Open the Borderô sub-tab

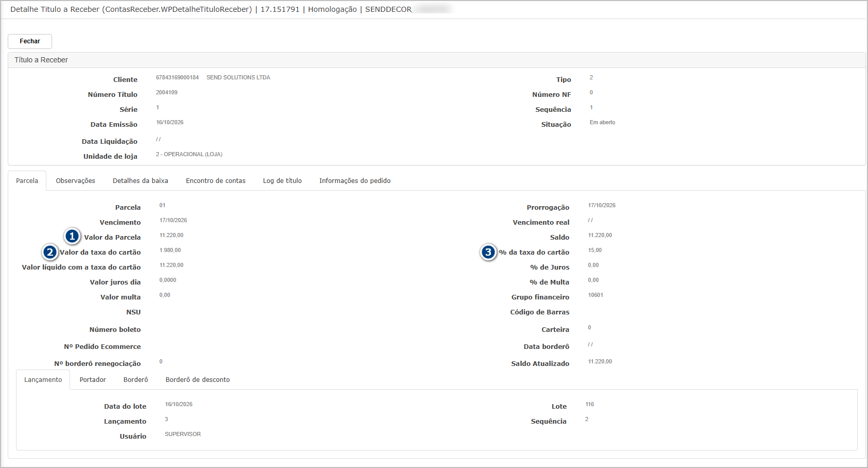tap(136, 380)
